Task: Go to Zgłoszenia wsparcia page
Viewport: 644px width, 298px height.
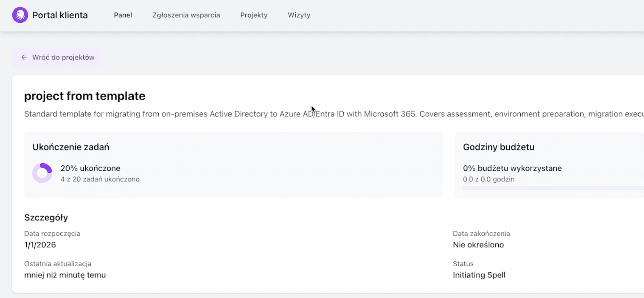Action: [186, 15]
